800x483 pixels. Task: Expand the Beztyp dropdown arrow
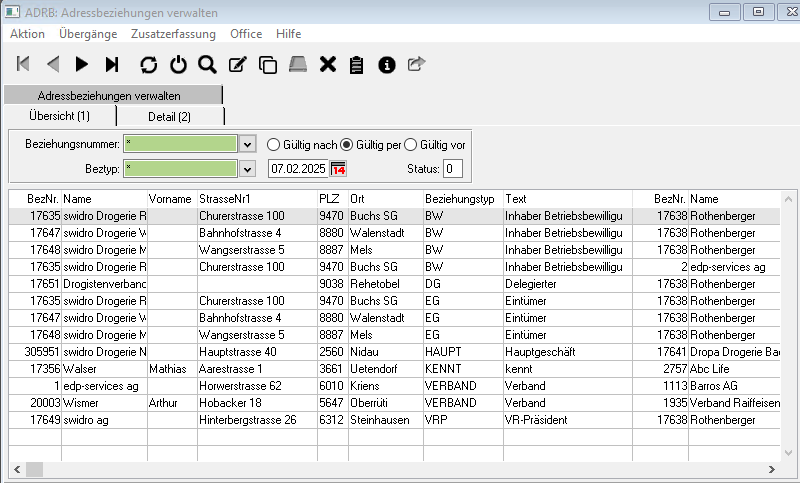pyautogui.click(x=248, y=168)
